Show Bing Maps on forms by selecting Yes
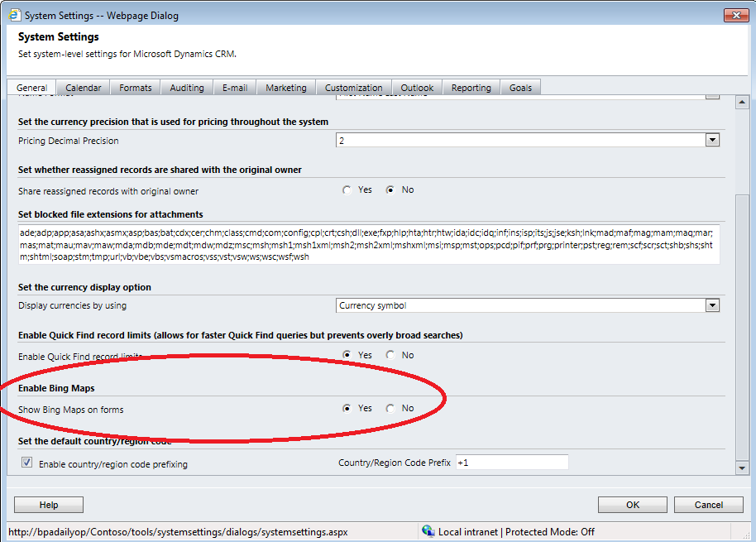 [x=347, y=409]
